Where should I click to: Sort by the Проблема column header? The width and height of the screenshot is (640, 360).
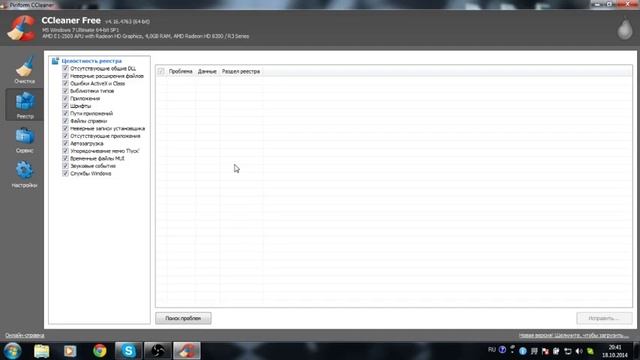pos(180,71)
